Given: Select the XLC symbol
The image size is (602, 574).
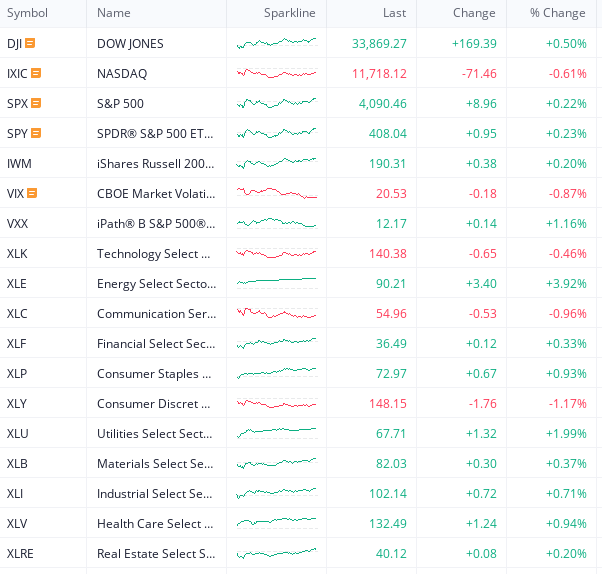Looking at the screenshot, I should point(17,313).
